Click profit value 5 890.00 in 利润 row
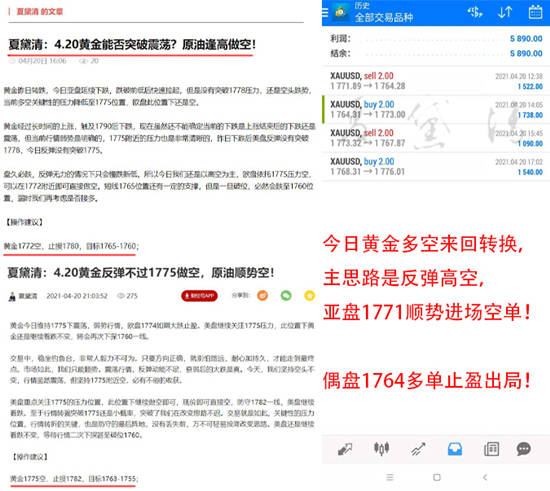 526,39
